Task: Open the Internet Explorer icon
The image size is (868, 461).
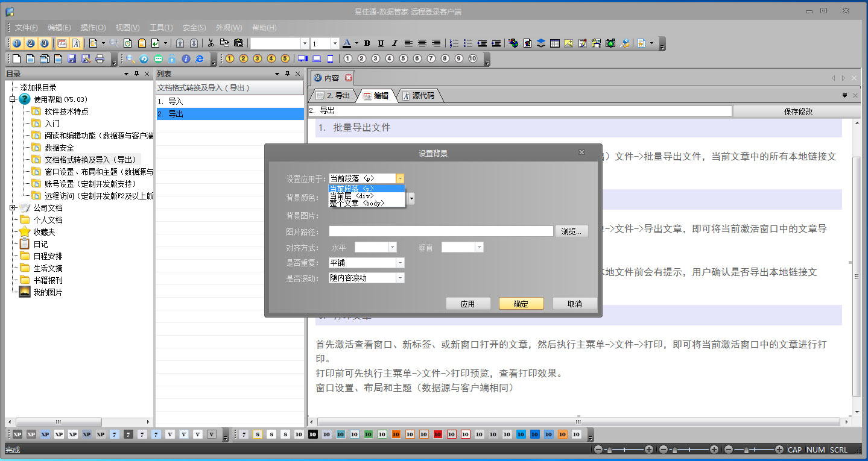Action: coord(200,59)
